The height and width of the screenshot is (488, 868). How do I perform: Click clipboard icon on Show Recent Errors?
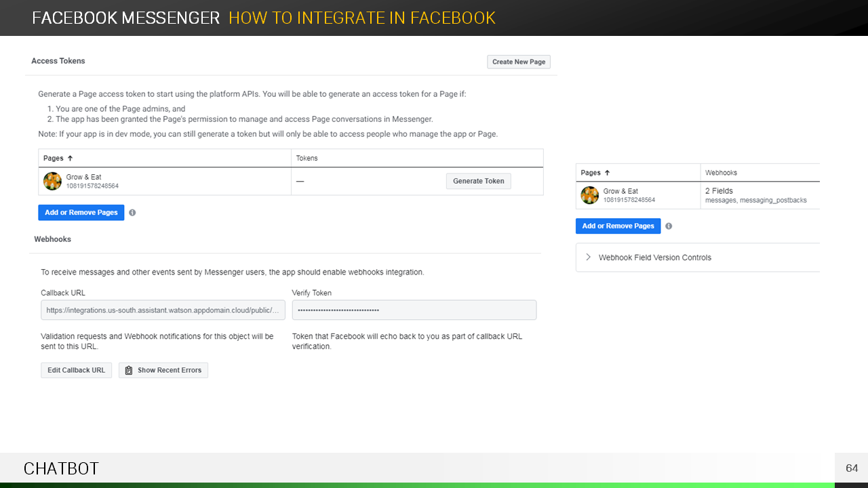pos(129,370)
